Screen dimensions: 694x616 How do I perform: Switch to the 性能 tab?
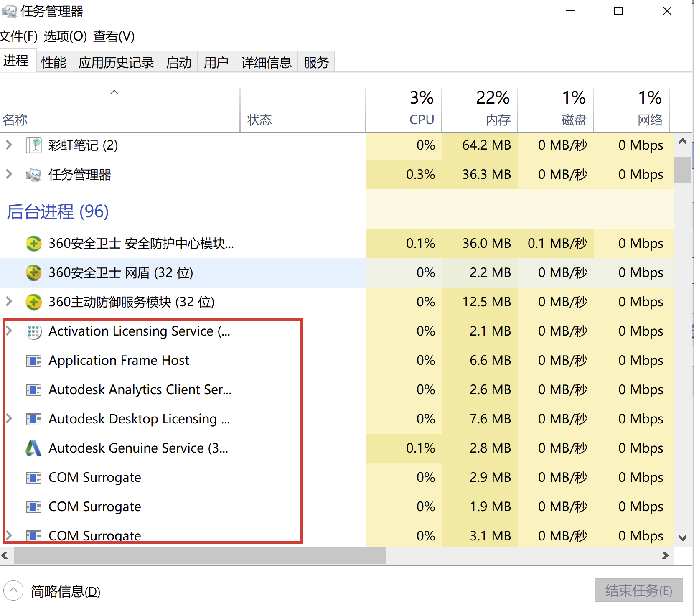(x=54, y=62)
